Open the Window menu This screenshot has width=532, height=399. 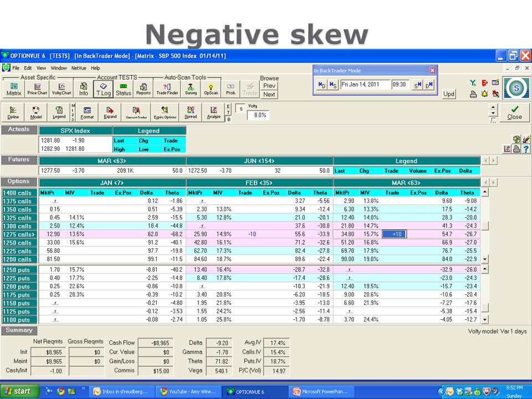point(59,68)
